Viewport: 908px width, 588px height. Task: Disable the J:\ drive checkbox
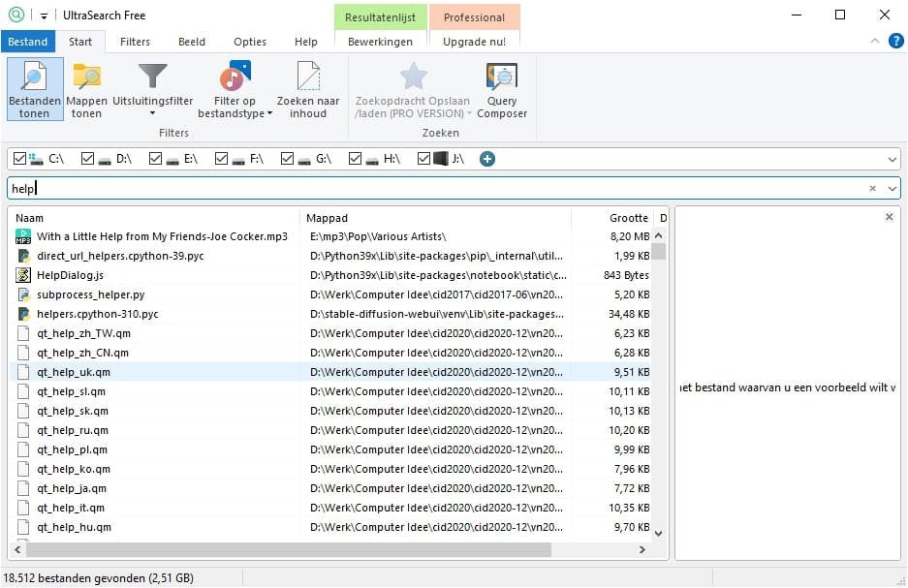423,159
